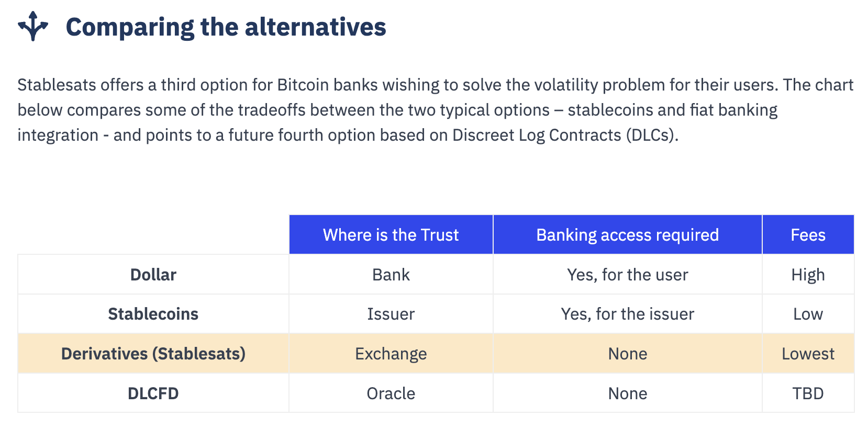The height and width of the screenshot is (428, 868).
Task: Click the 'TBD' fees cell
Action: (808, 393)
